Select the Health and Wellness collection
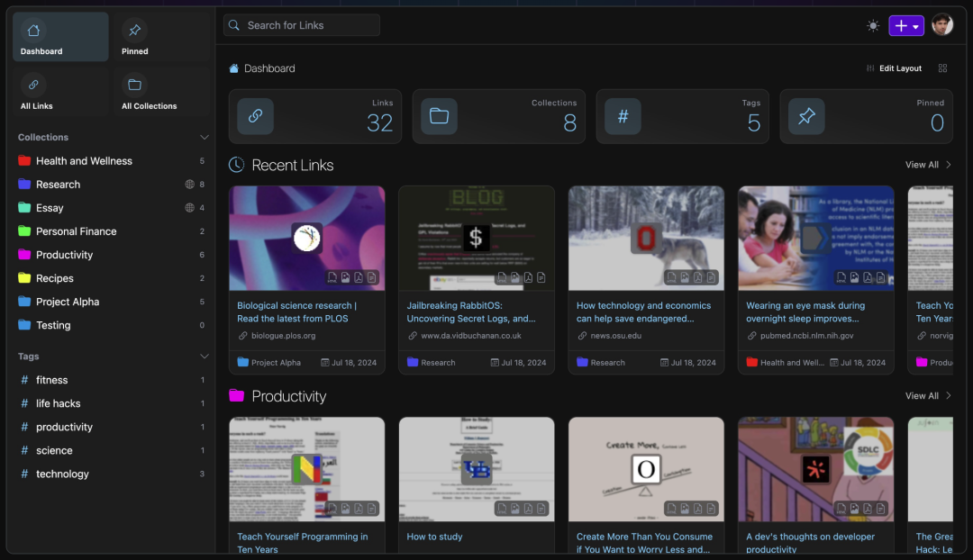Image resolution: width=973 pixels, height=560 pixels. click(x=84, y=161)
